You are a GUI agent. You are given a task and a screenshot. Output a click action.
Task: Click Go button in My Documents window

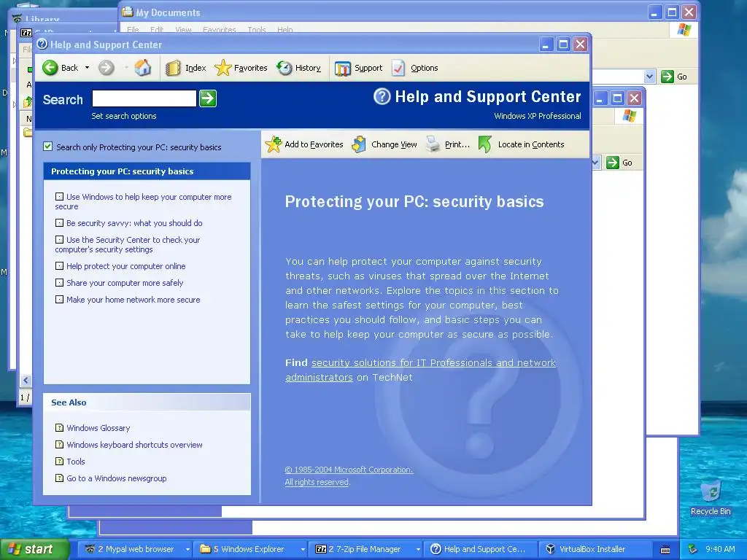tap(675, 77)
